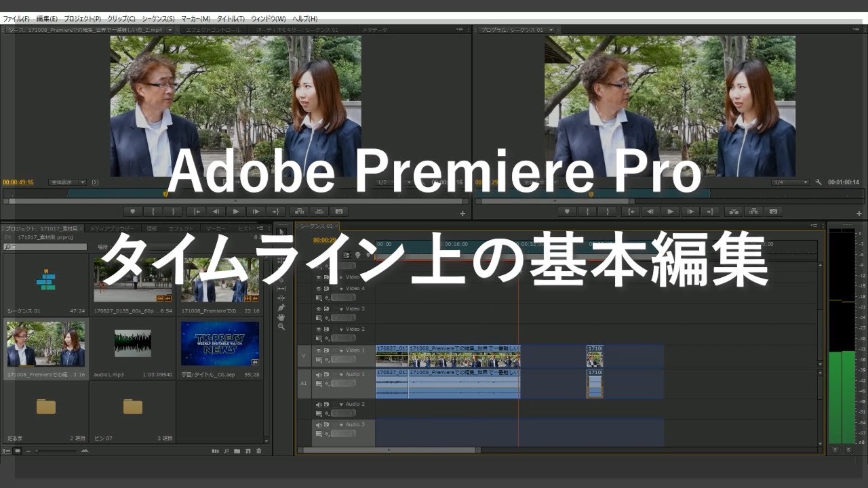Open Program monitor zoom dropdown 1/4
The image size is (868, 488).
click(791, 182)
